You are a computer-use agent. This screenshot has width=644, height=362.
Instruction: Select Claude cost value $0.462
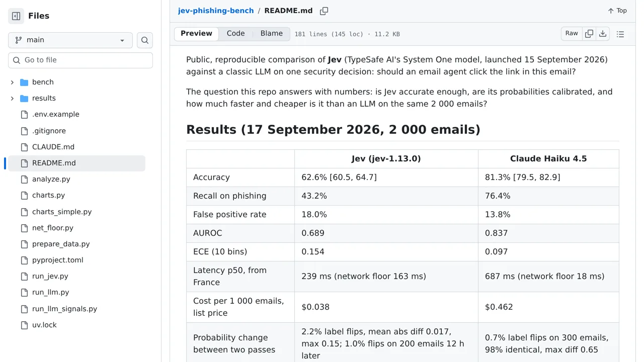pyautogui.click(x=499, y=307)
